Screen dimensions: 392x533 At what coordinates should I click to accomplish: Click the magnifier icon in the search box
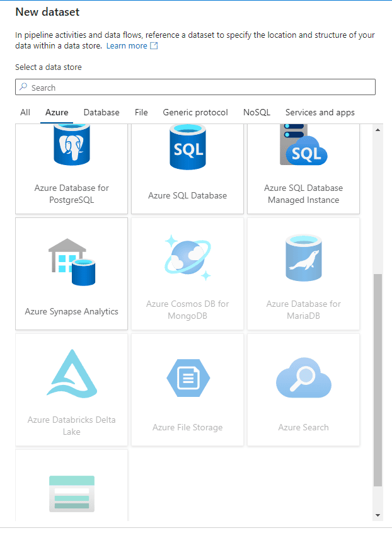pyautogui.click(x=23, y=87)
